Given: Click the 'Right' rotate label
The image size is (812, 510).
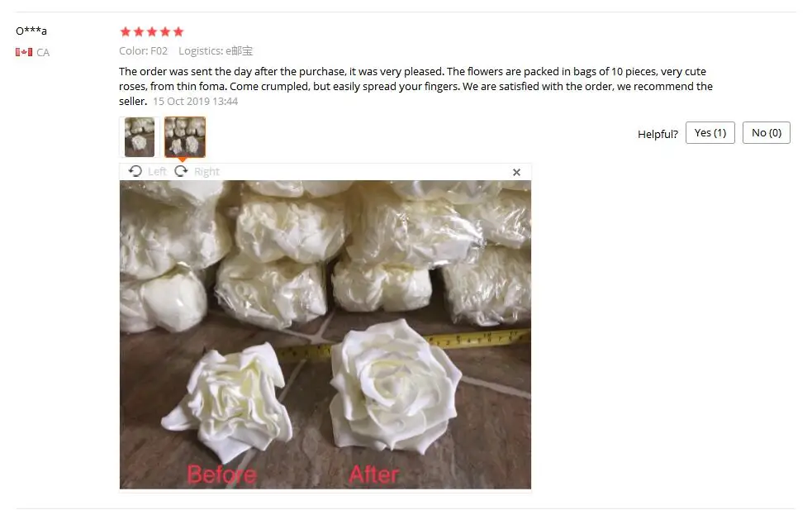Looking at the screenshot, I should coord(207,172).
